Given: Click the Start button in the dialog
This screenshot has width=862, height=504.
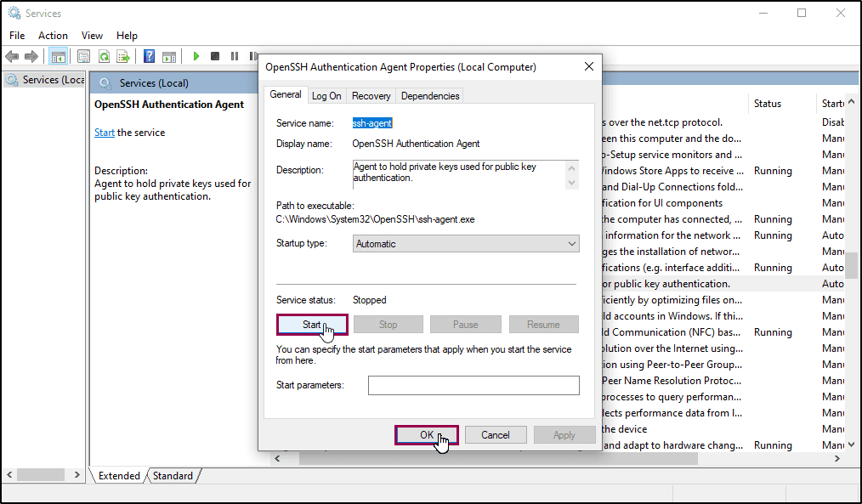Looking at the screenshot, I should [x=312, y=325].
